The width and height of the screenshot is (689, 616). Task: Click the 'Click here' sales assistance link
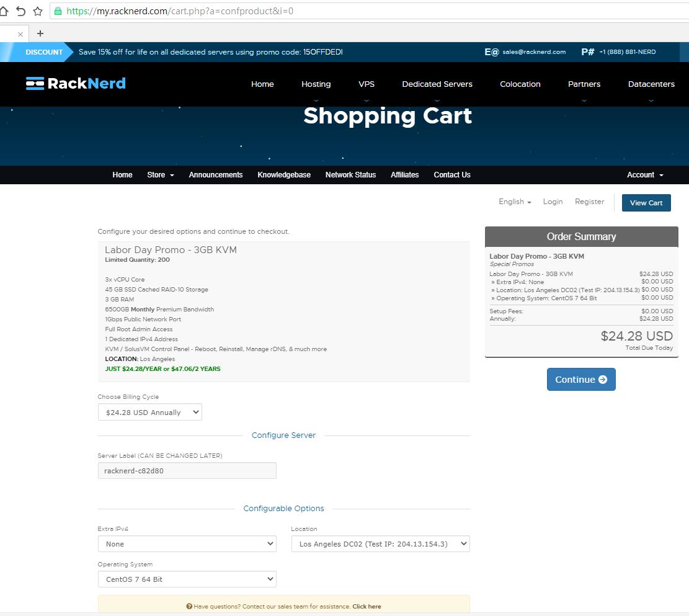click(x=367, y=606)
